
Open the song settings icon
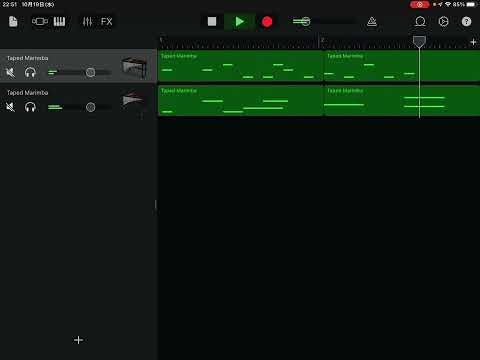pos(443,22)
